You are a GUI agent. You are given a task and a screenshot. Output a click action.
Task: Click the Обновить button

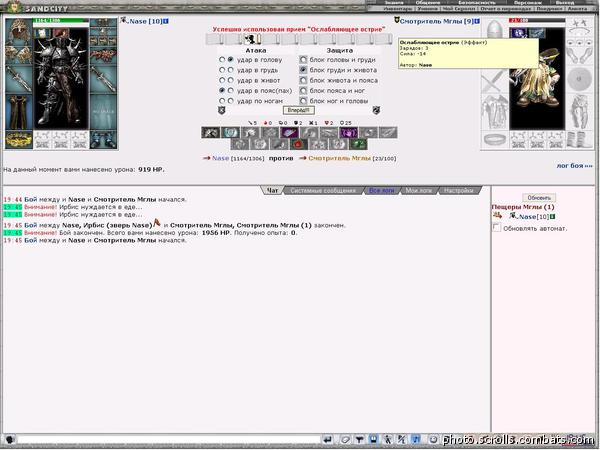pos(539,198)
